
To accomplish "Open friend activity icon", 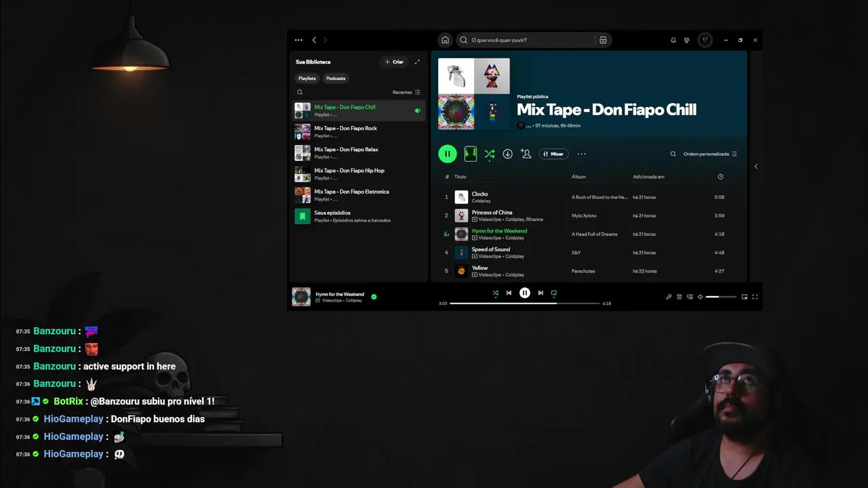I will (x=687, y=40).
